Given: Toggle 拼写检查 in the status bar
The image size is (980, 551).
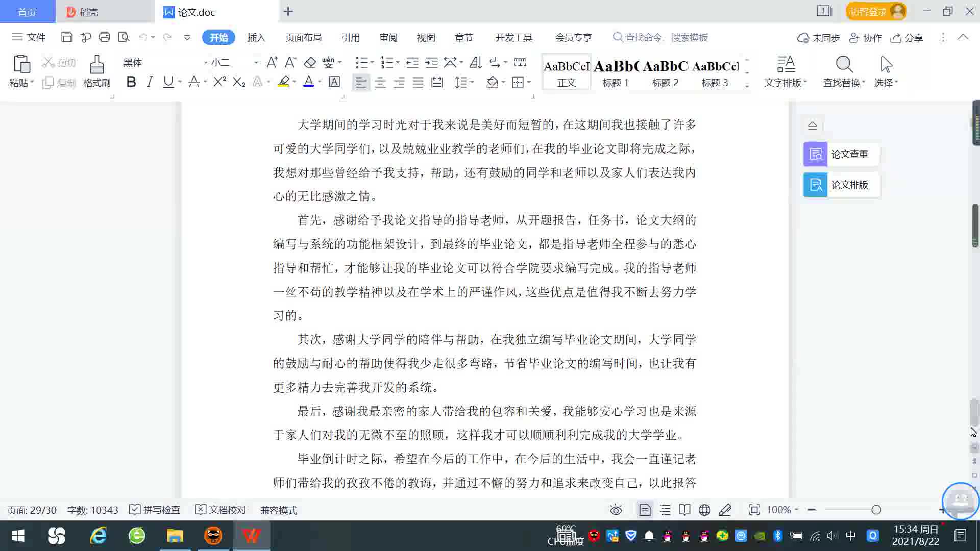Looking at the screenshot, I should (x=155, y=510).
